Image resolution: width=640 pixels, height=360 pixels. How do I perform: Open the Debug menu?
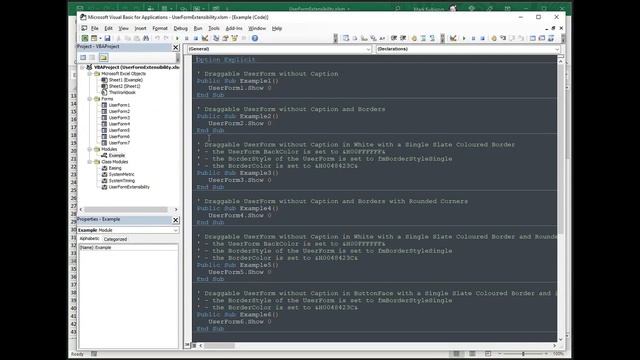click(180, 29)
